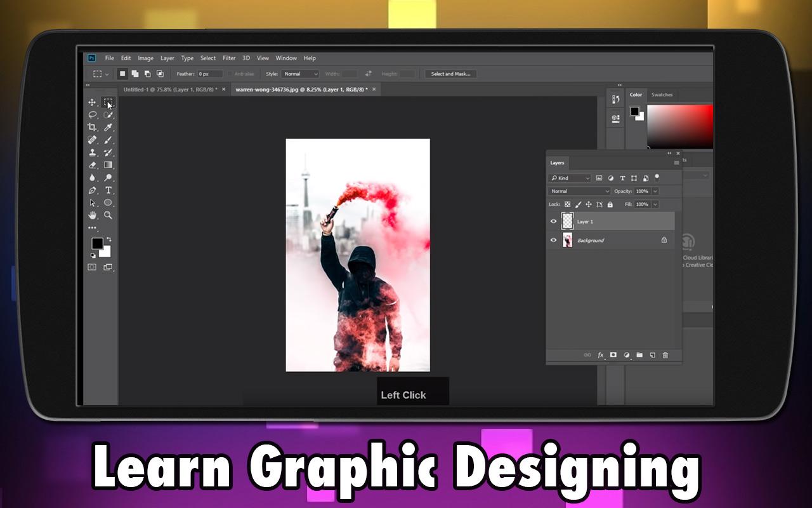Select the Hand tool

pos(92,215)
